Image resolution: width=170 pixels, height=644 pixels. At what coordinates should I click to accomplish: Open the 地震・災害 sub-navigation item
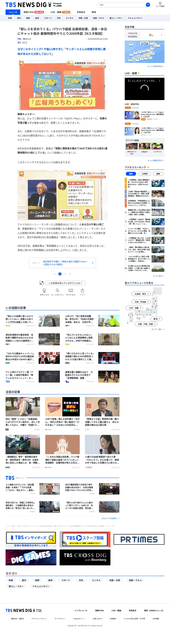coord(83,18)
